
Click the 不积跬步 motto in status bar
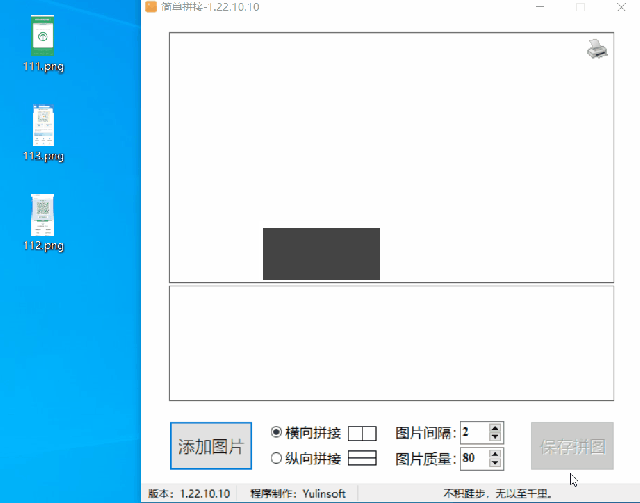pos(498,494)
